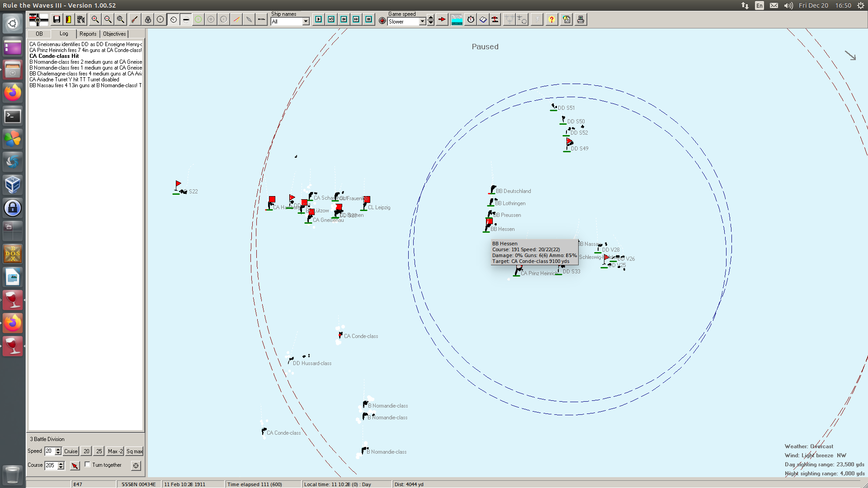
Task: Increase game speed with the up arrow
Action: pos(431,18)
